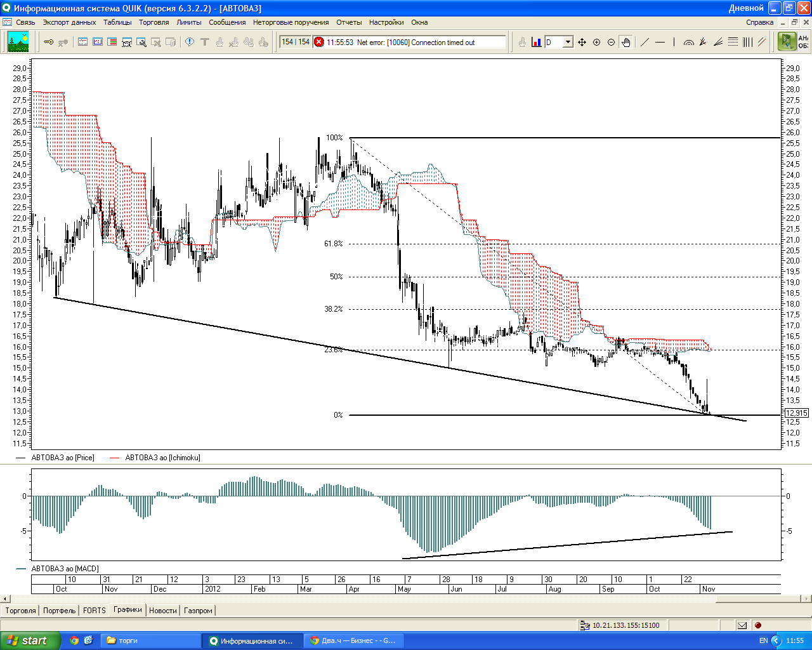Select the Графики tab
Image resolution: width=812 pixels, height=650 pixels.
[x=128, y=610]
